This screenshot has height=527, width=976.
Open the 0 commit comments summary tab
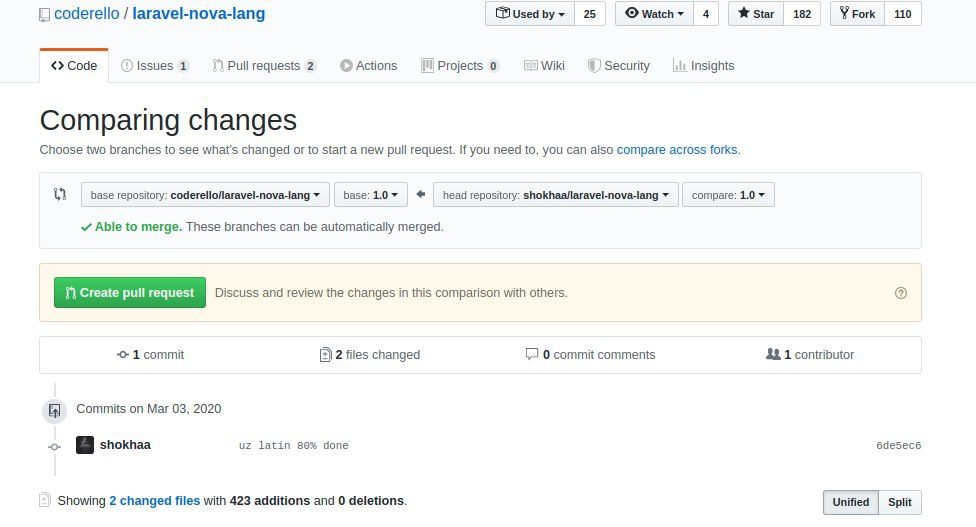(591, 355)
